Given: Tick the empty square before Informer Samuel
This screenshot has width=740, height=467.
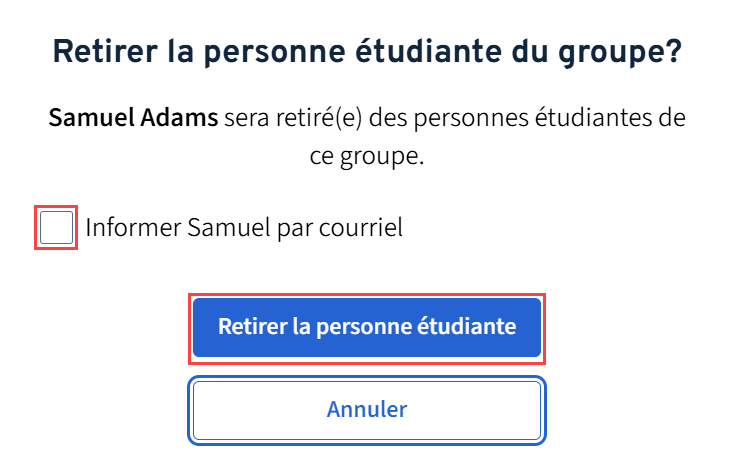Looking at the screenshot, I should click(x=57, y=228).
